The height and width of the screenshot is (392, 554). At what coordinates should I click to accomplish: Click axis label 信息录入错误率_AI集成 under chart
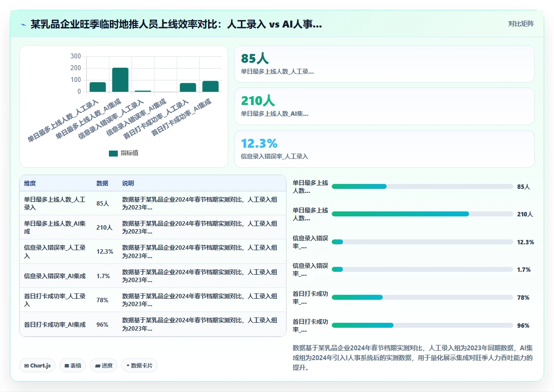point(136,118)
